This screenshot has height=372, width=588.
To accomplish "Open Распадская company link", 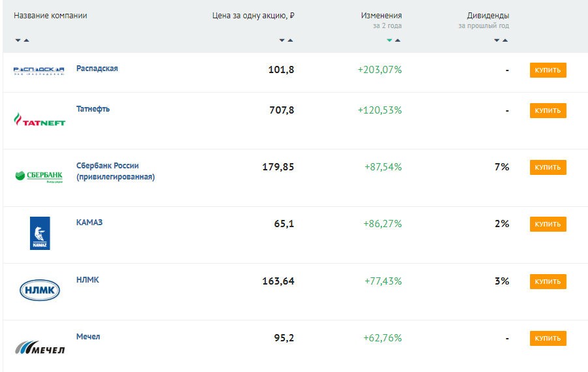I will [x=97, y=69].
